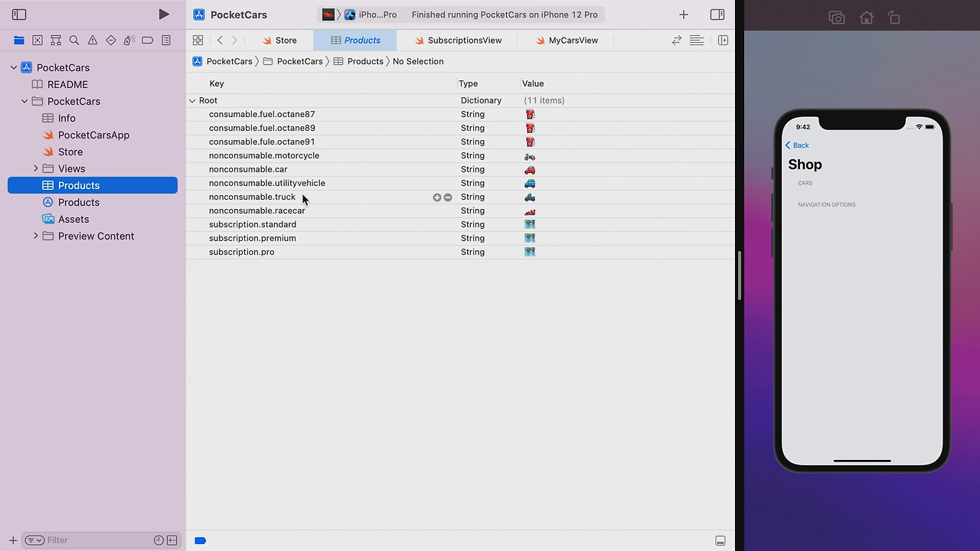980x551 pixels.
Task: Open the Find navigator magnifier icon
Action: click(x=74, y=41)
